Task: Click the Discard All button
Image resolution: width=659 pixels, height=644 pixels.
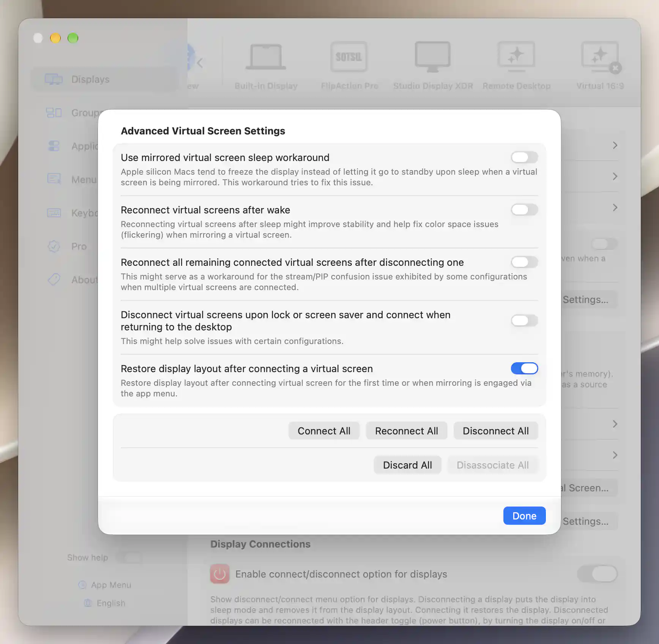Action: pyautogui.click(x=407, y=465)
